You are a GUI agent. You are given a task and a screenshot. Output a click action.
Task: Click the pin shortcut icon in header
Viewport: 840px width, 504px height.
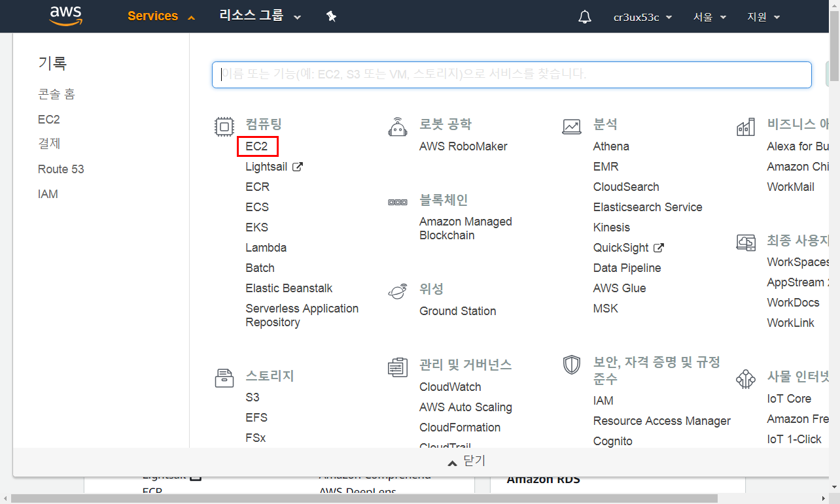332,17
